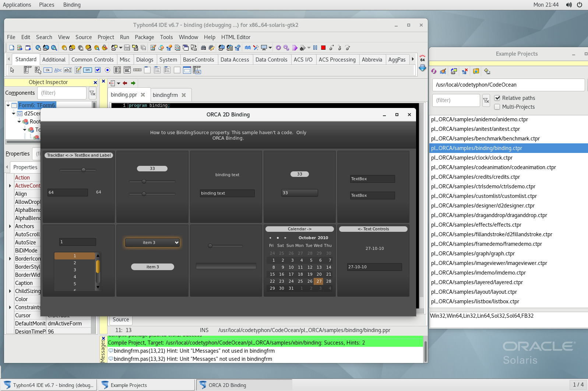The image size is (588, 391).
Task: Click the '<- Text Controls' button
Action: 373,229
